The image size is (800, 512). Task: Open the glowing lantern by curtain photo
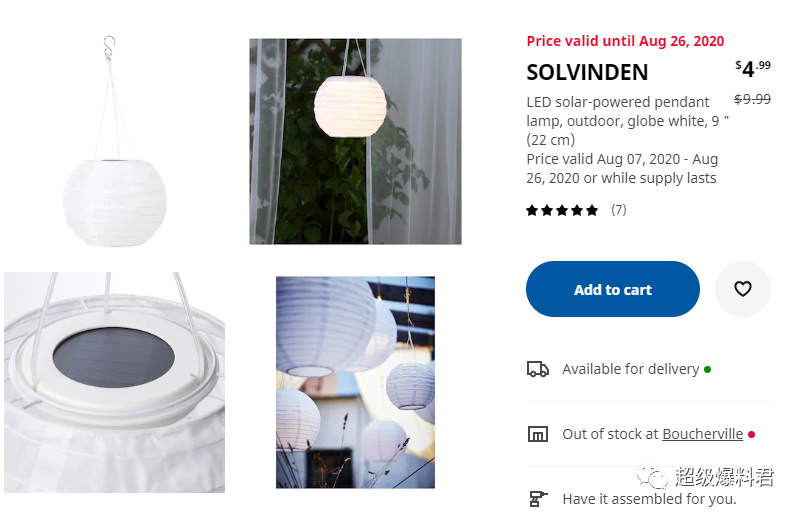[x=355, y=141]
